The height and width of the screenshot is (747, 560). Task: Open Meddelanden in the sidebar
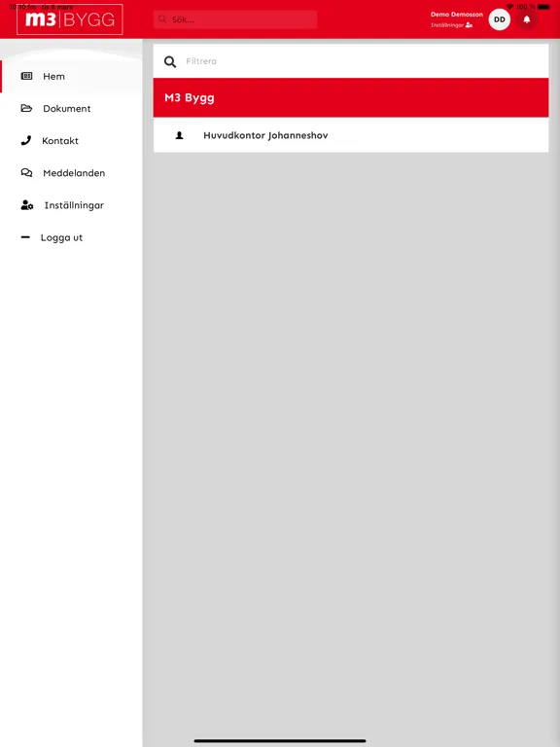point(71,173)
